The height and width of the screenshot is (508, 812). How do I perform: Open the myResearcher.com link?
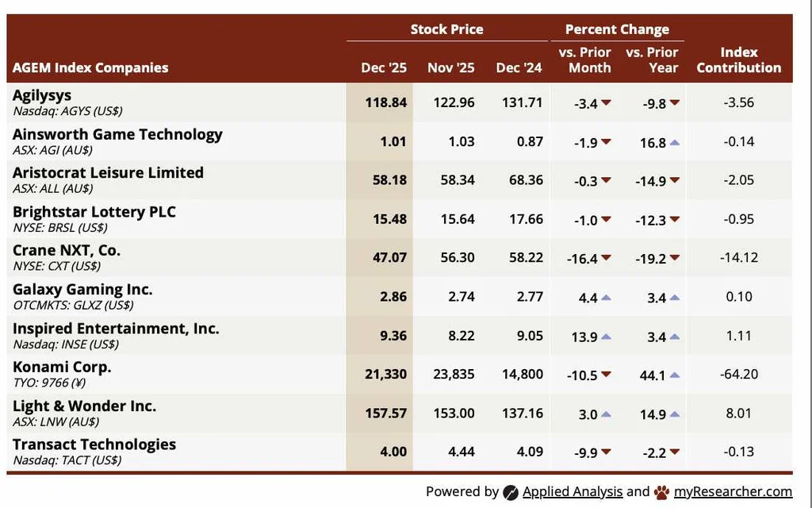(x=732, y=492)
